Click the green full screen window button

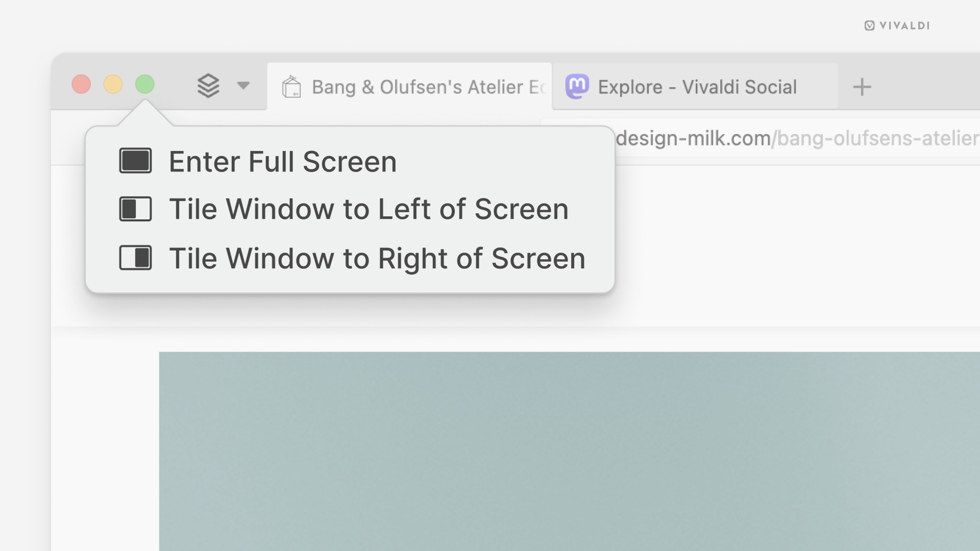[x=145, y=84]
